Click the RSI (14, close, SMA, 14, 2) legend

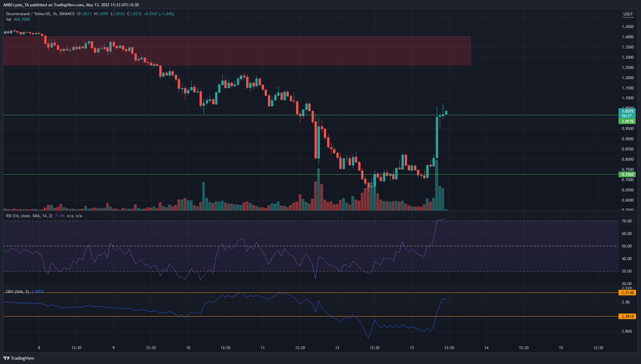pyautogui.click(x=29, y=216)
